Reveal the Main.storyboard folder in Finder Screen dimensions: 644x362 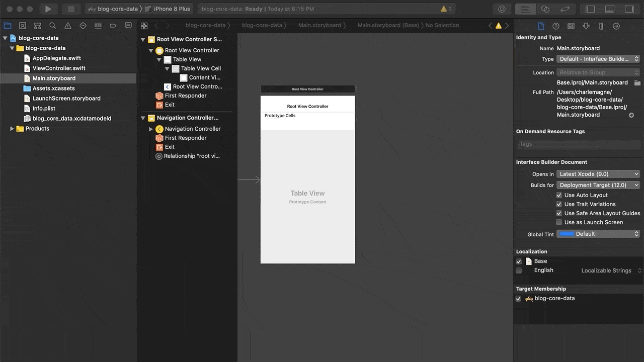click(x=637, y=82)
